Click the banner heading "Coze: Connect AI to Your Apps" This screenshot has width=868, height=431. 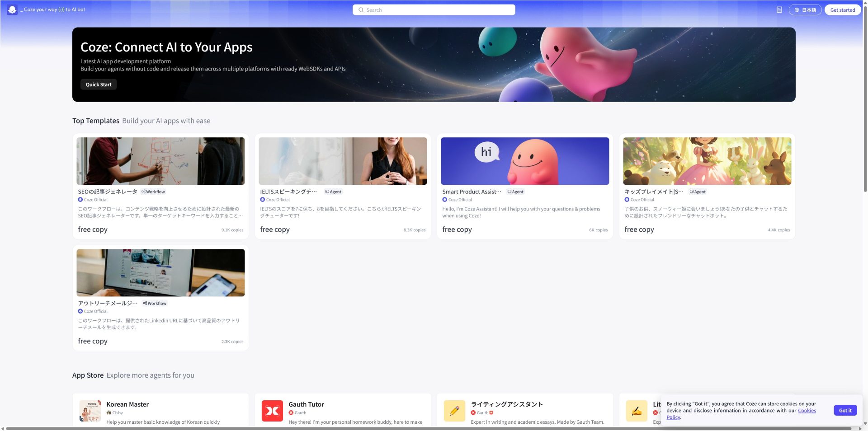(166, 47)
